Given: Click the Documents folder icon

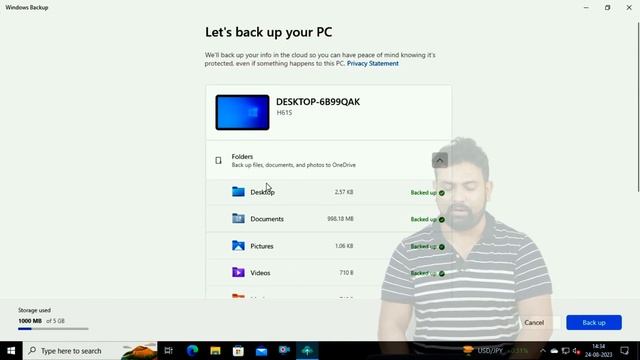Looking at the screenshot, I should 238,218.
